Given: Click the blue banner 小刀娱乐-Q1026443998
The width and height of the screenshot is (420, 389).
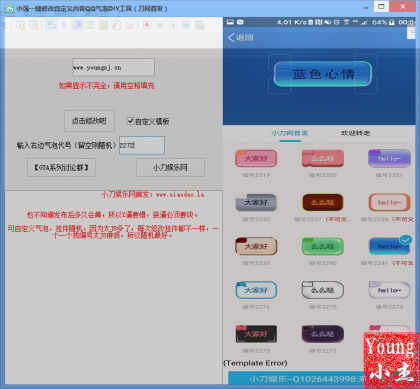Looking at the screenshot, I should 296,379.
